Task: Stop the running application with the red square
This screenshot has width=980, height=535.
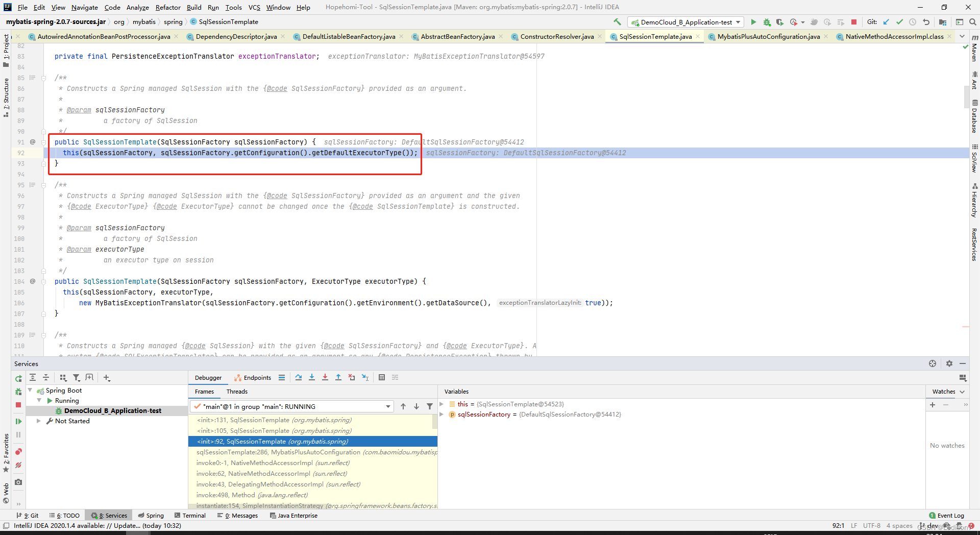Action: pos(854,22)
